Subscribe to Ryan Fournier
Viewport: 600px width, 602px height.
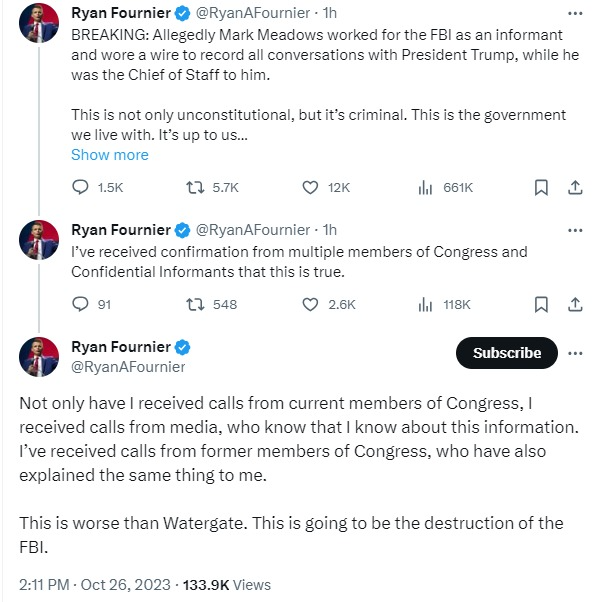(506, 353)
